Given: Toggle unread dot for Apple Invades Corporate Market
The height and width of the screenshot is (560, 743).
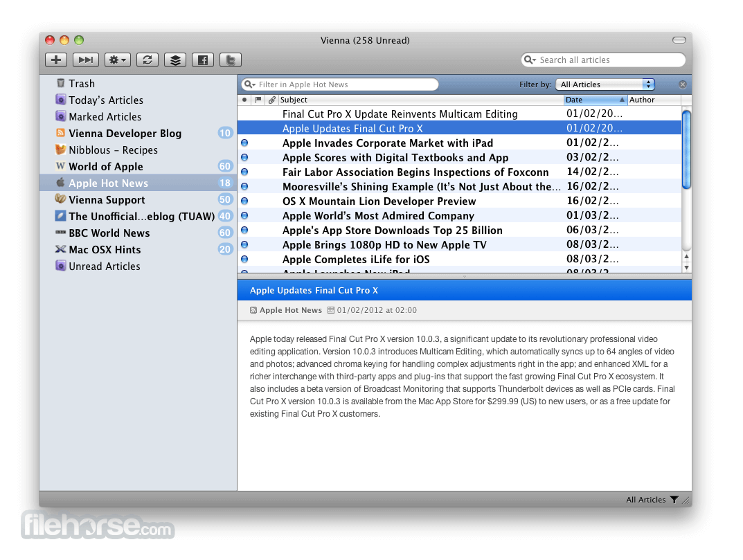Looking at the screenshot, I should coord(244,143).
